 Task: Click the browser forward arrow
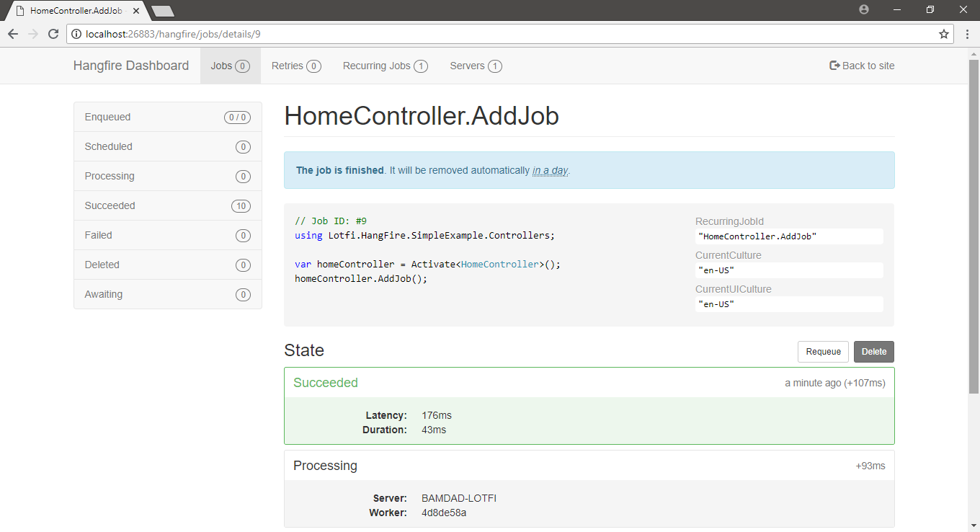pyautogui.click(x=33, y=34)
